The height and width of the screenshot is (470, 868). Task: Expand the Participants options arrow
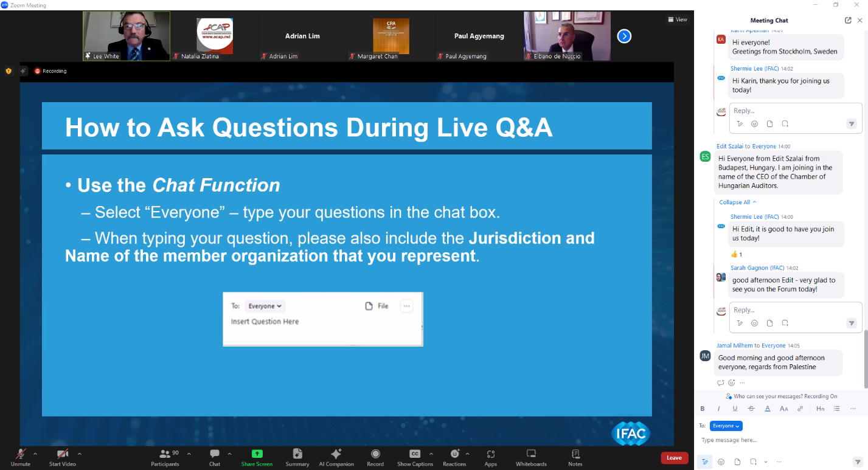click(189, 454)
